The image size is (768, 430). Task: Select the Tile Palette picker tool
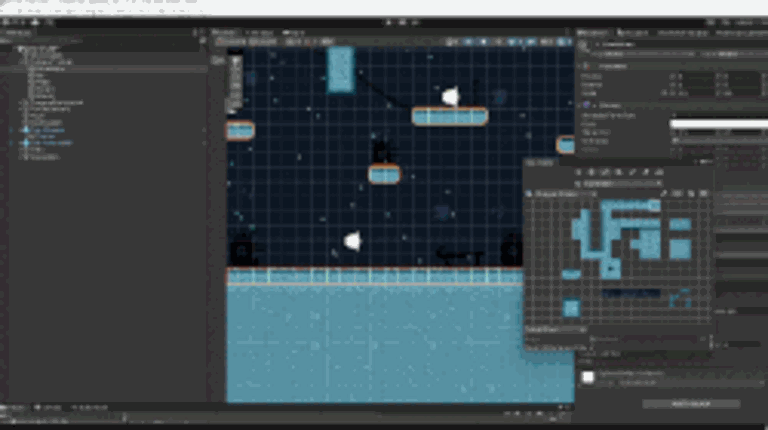632,172
